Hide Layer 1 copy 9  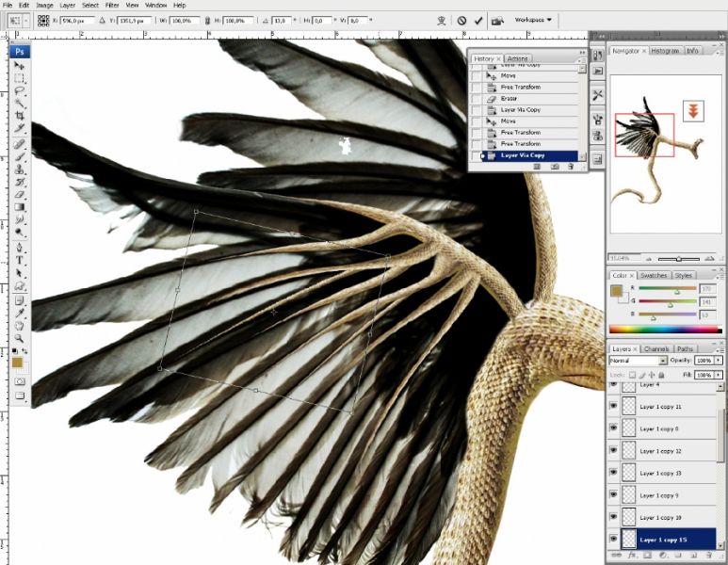(613, 495)
